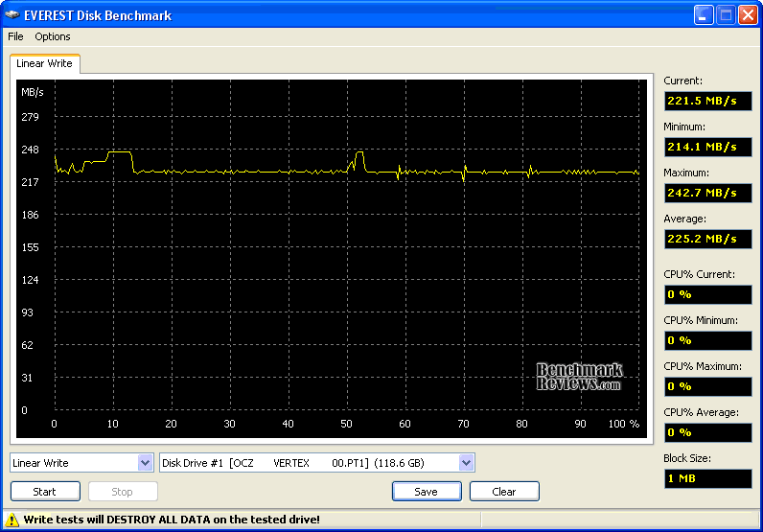This screenshot has height=532, width=763.
Task: Click the CPU% Average 0 % value
Action: (x=708, y=432)
